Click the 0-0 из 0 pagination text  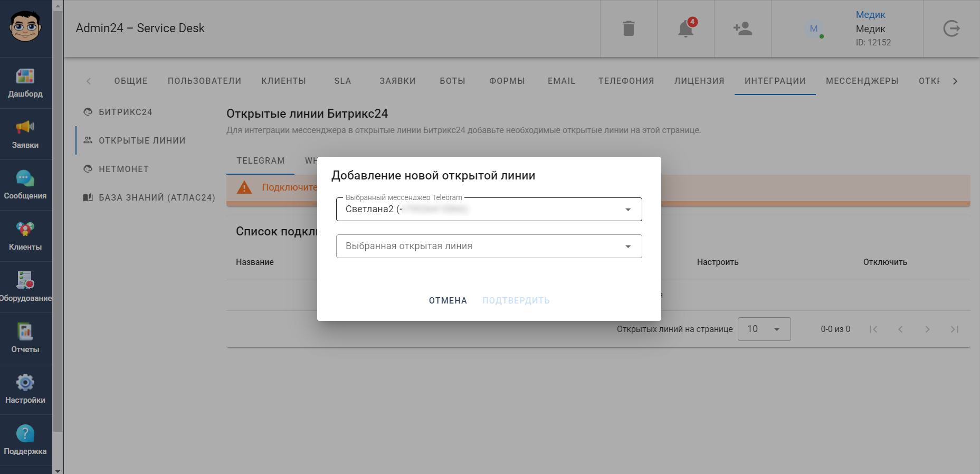tap(835, 329)
